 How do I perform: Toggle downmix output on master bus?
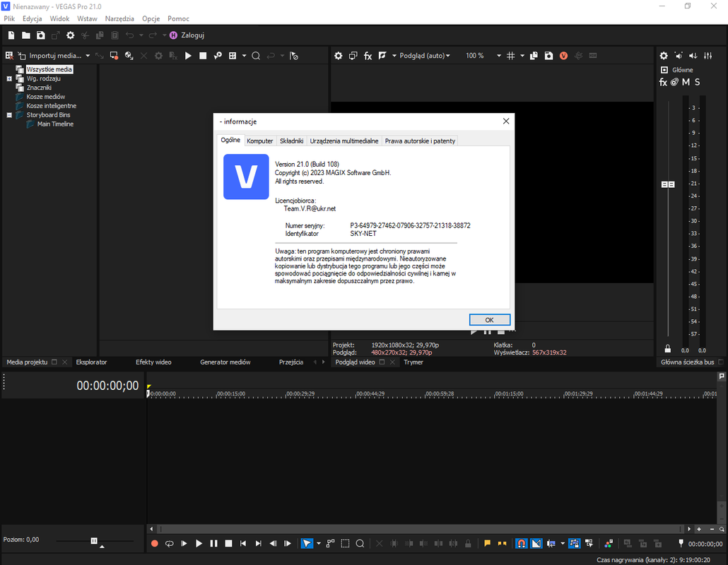tap(693, 56)
